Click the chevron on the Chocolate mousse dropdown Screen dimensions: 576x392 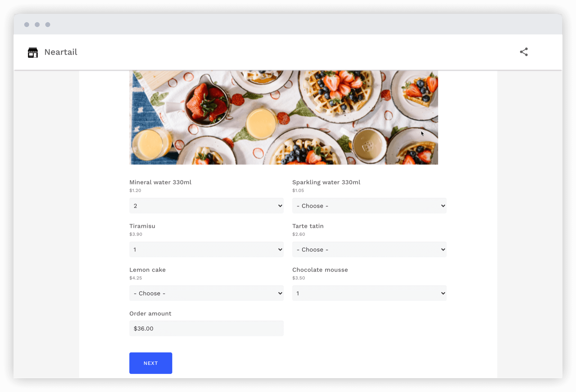tap(443, 293)
